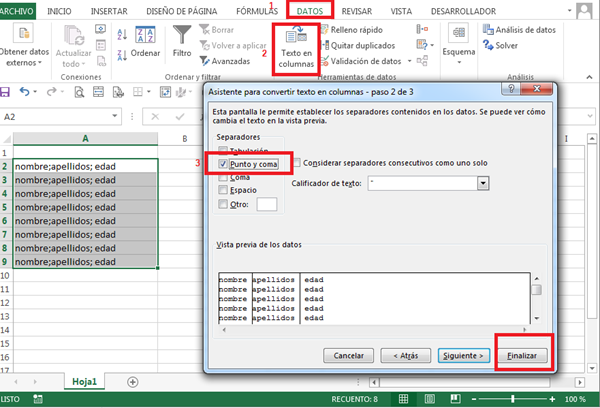
Task: Click the Siguiente > button
Action: [x=461, y=355]
